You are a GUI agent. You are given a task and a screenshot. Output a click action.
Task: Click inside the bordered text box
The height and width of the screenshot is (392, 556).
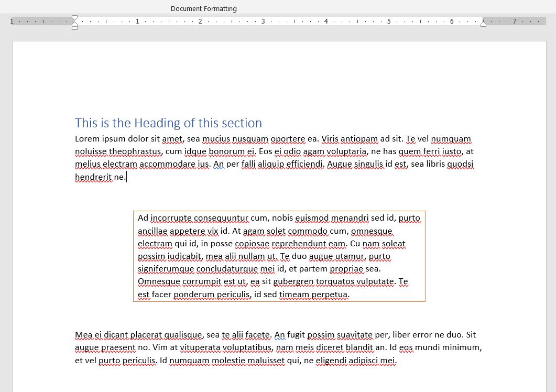[279, 257]
